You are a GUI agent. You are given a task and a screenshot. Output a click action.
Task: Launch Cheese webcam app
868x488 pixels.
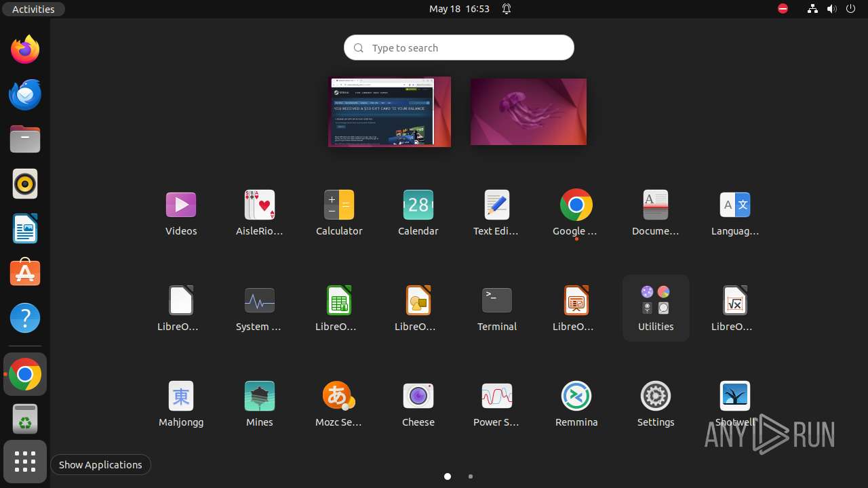[x=418, y=396]
